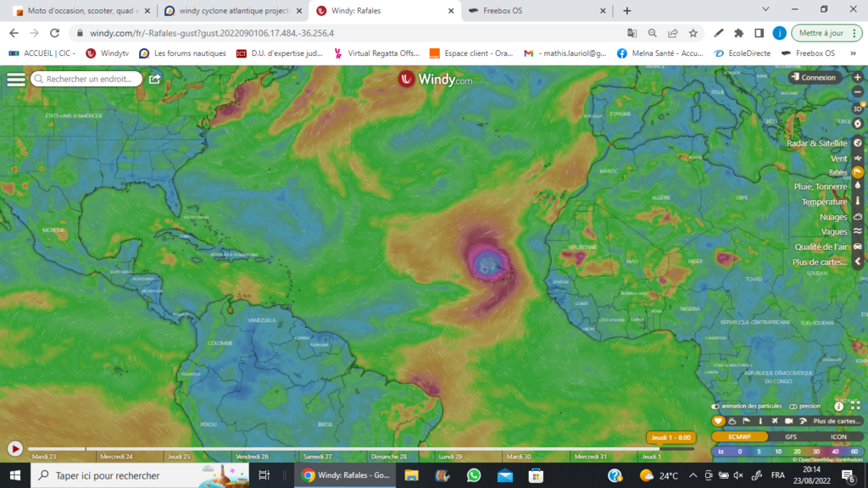Viewport: 868px width, 488px height.
Task: Select the air quality car icon
Action: tap(858, 247)
